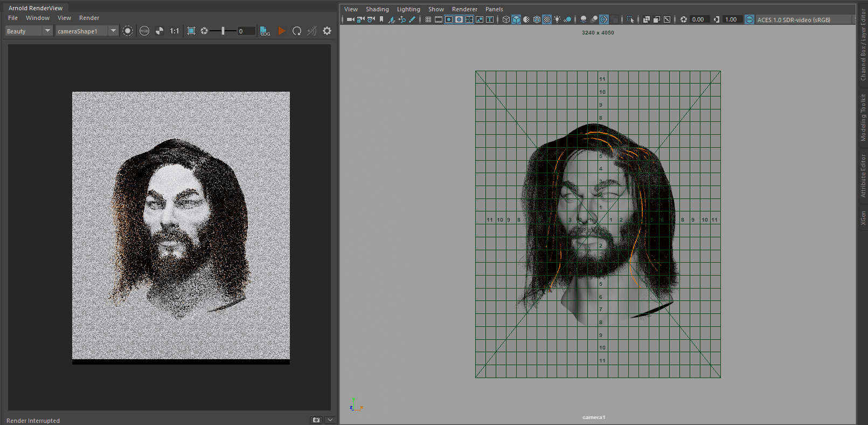This screenshot has height=425, width=868.
Task: Open the viewport Lighting menu
Action: 408,9
